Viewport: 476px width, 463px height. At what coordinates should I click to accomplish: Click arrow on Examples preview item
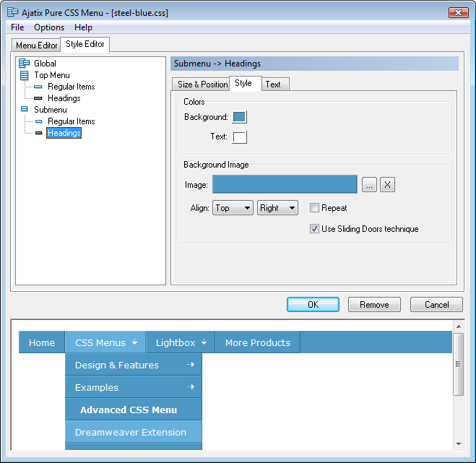pos(191,386)
